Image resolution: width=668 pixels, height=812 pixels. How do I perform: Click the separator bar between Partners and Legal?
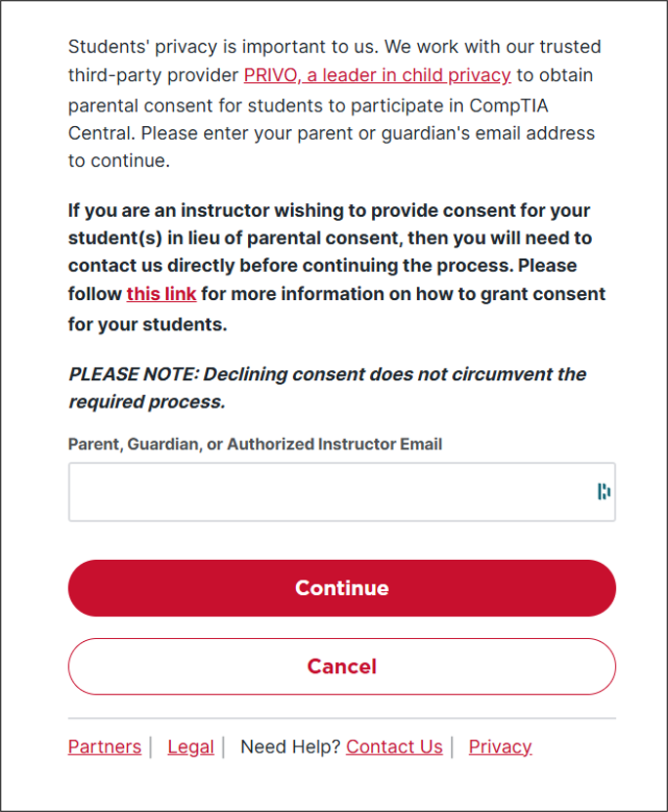click(150, 748)
